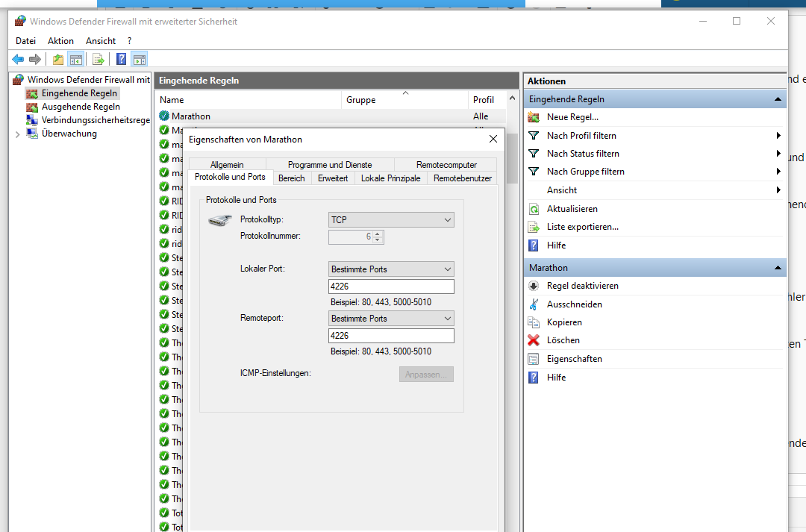This screenshot has width=806, height=532.
Task: Open the Datei menu
Action: (x=25, y=41)
